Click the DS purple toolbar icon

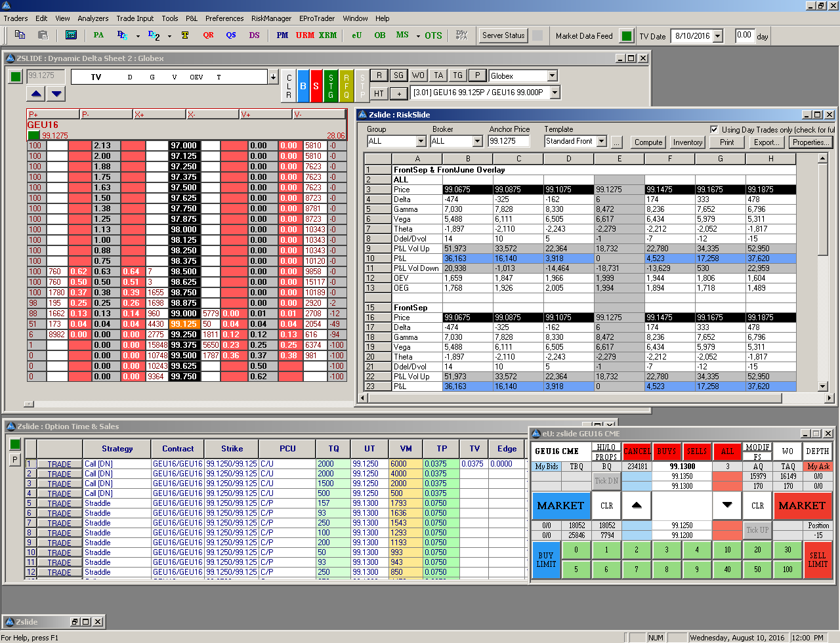click(x=254, y=35)
